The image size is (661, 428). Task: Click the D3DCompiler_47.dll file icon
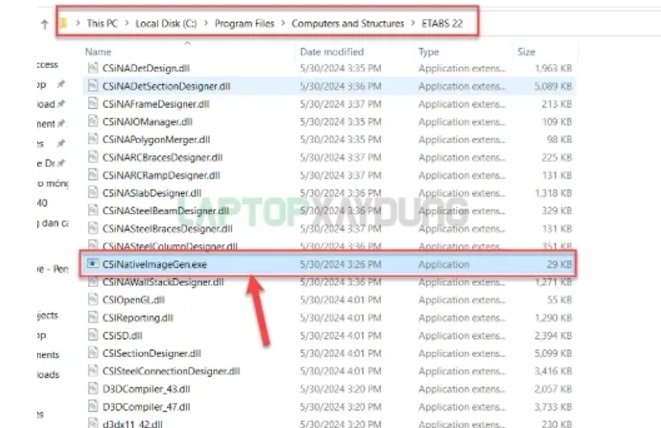93,406
